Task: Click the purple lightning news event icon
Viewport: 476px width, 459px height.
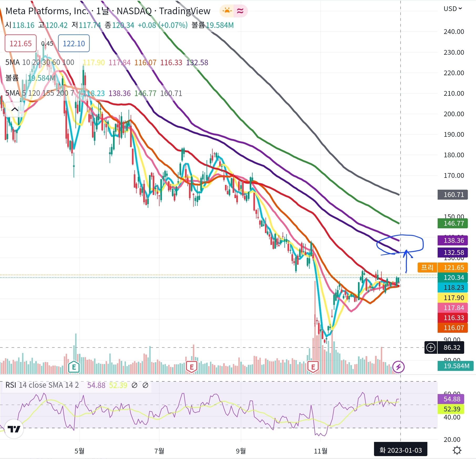Action: coord(398,367)
